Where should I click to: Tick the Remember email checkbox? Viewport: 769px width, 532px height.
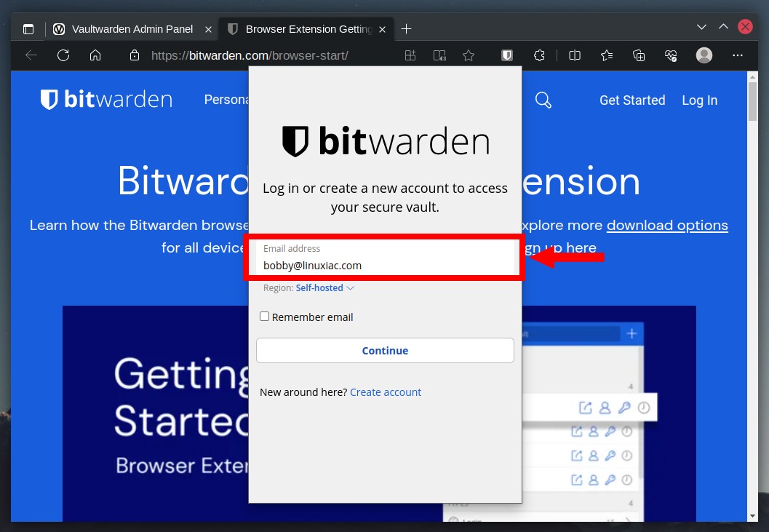click(x=264, y=317)
